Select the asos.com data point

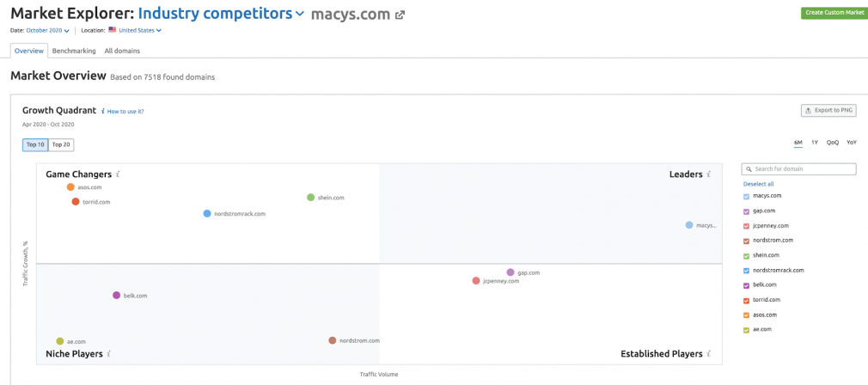(x=70, y=187)
